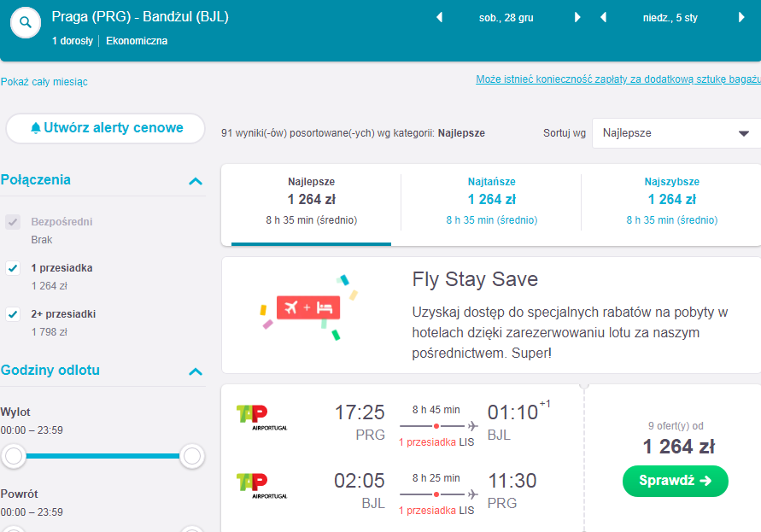Click TAP Air Portugal logo on outbound flight
Viewport: 761px width, 532px height.
[x=261, y=418]
